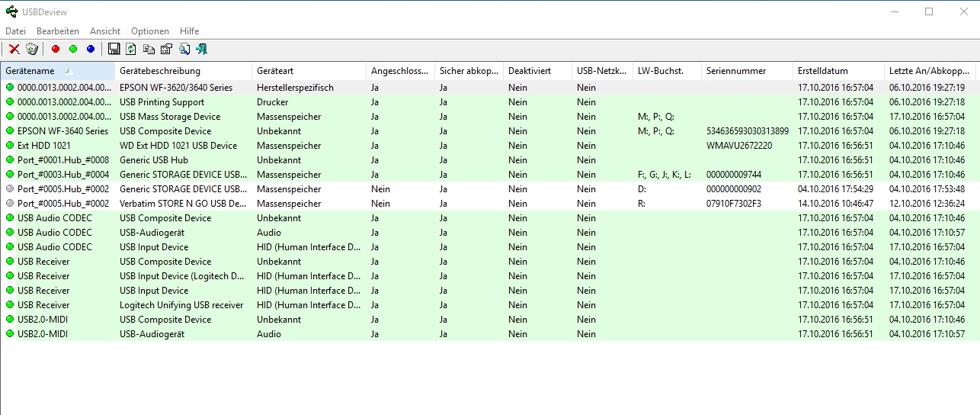
Task: Click the USBDeview title bar app icon
Action: 11,11
